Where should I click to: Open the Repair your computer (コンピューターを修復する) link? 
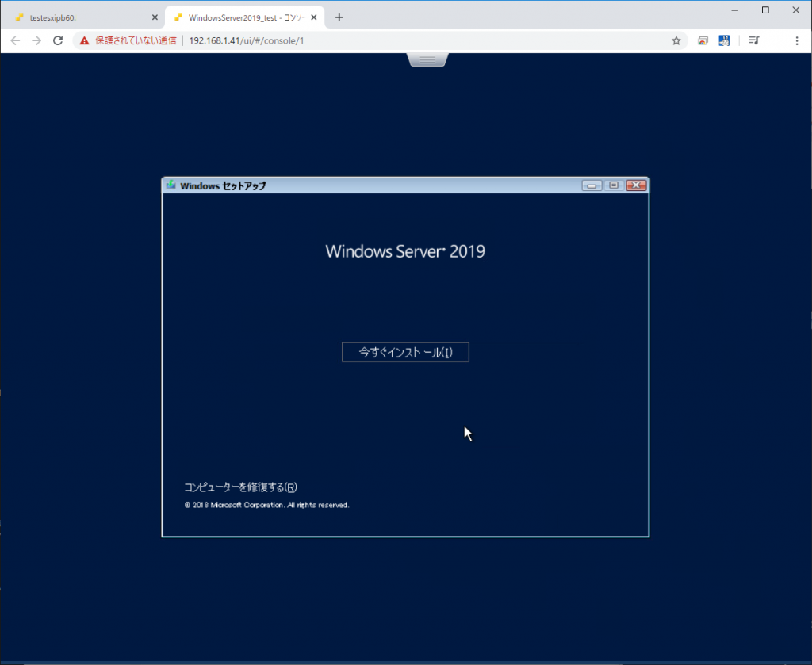[241, 487]
